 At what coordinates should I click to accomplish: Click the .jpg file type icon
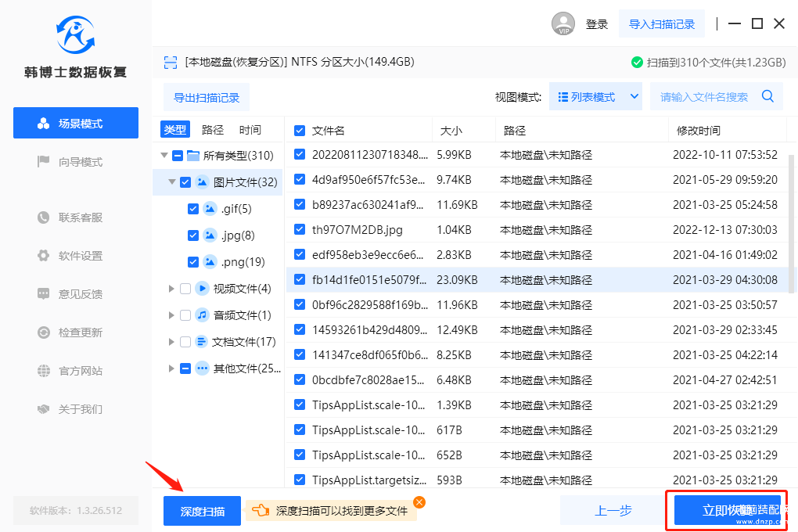[210, 235]
